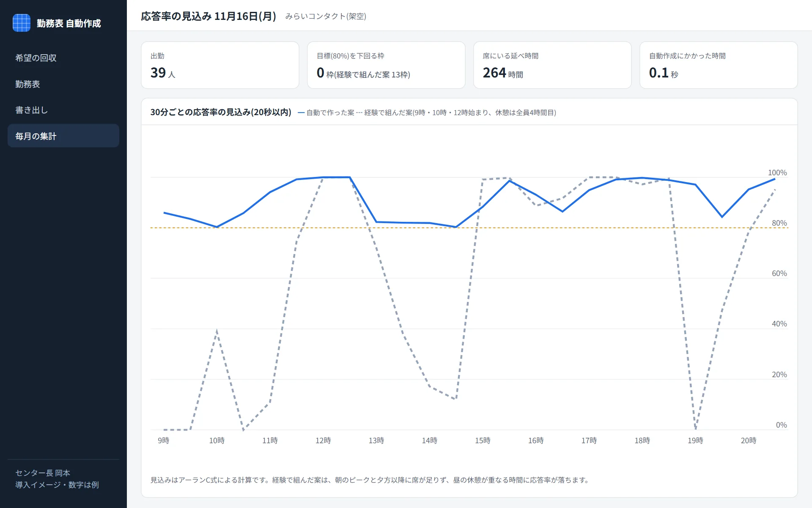Click the 11時 x-axis label

(270, 441)
